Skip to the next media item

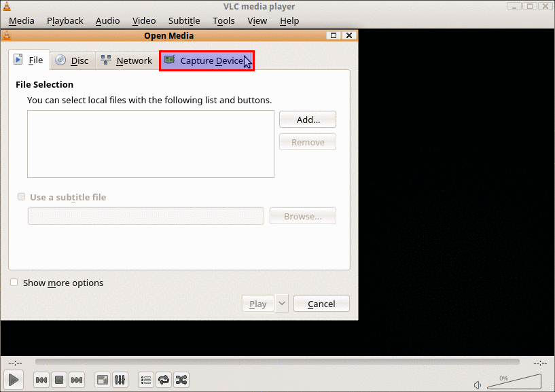tap(77, 380)
